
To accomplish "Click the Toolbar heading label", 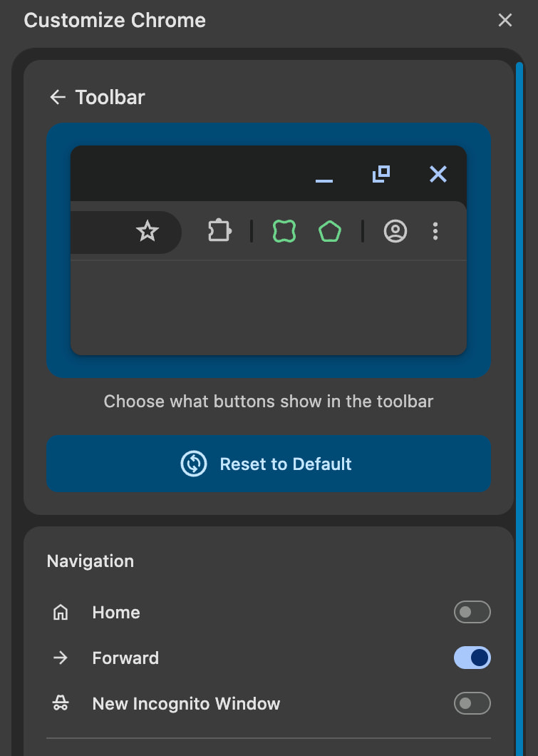I will tap(110, 97).
